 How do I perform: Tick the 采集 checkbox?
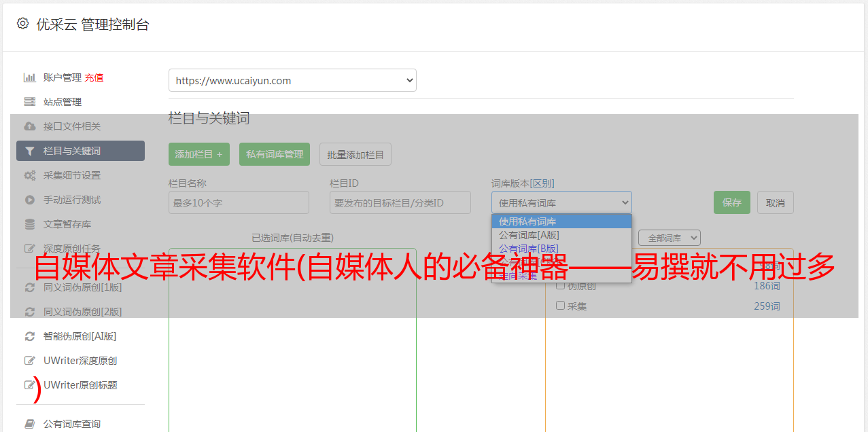click(560, 306)
